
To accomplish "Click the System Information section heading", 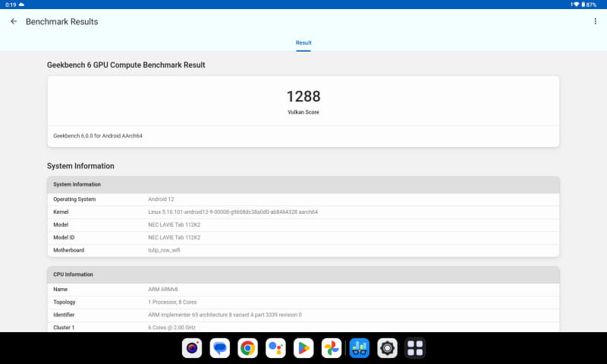I will pos(80,166).
